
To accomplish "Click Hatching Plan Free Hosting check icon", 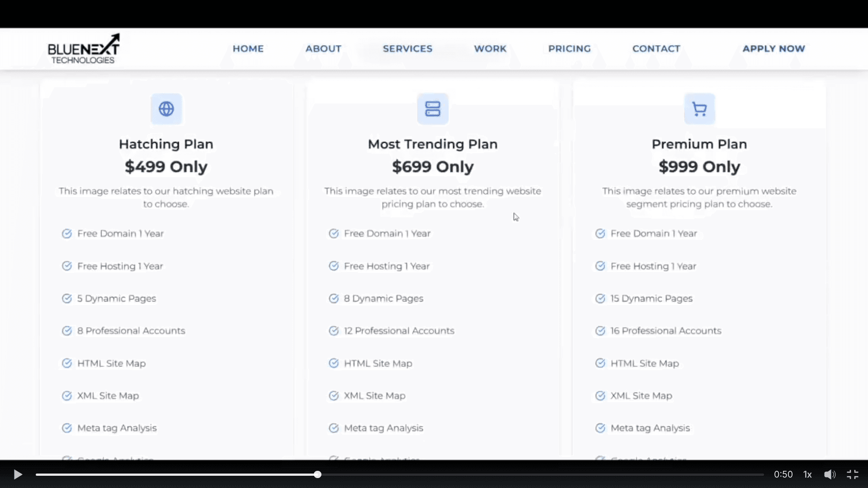I will pyautogui.click(x=67, y=266).
